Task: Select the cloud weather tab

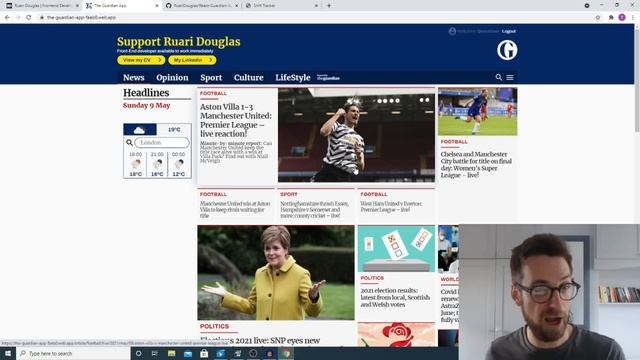Action: click(140, 129)
